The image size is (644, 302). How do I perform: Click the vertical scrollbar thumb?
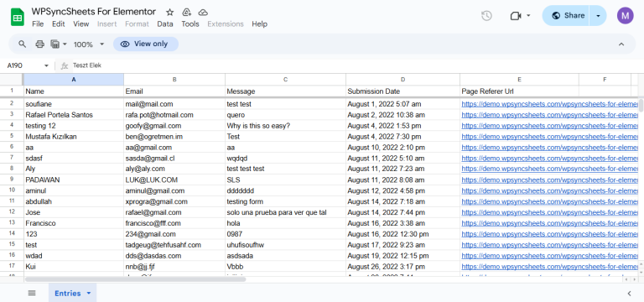[x=641, y=105]
